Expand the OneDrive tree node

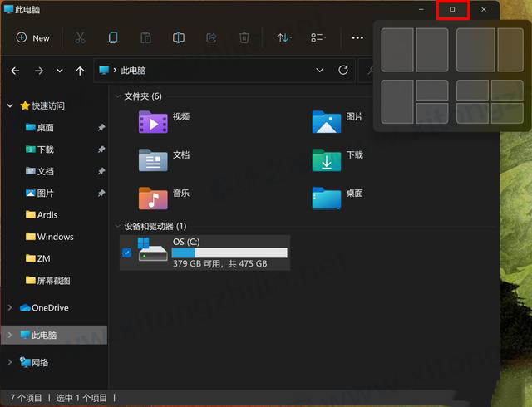point(10,308)
